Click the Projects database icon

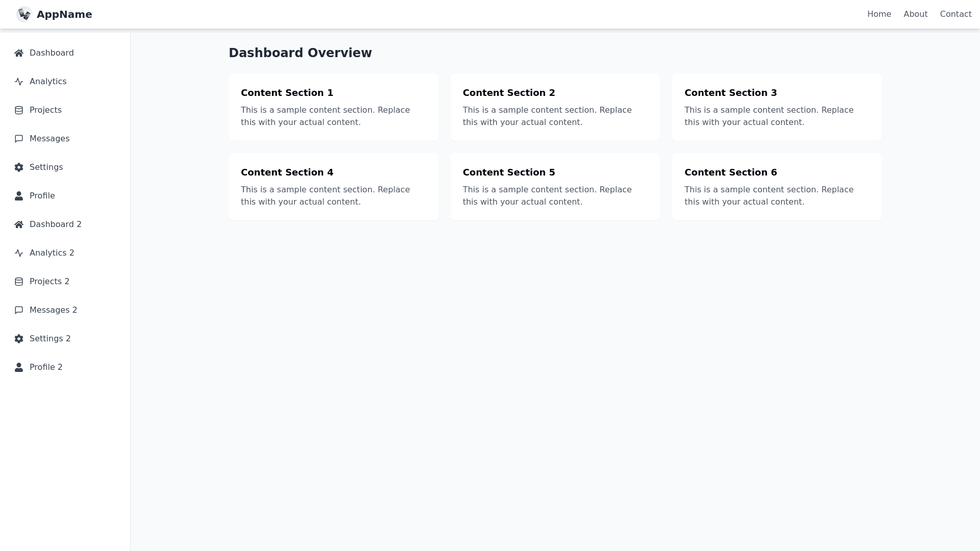point(19,110)
